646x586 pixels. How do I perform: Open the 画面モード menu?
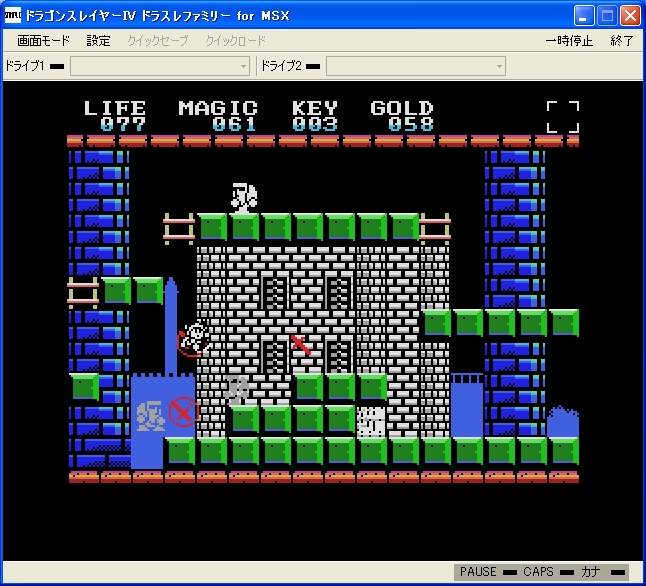coord(43,41)
